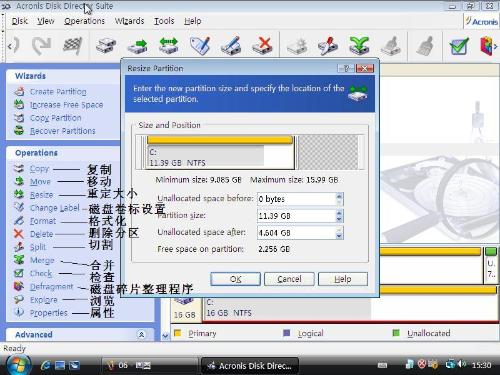Viewport: 500px width, 375px height.
Task: Click the green checkmark Check toolbar icon
Action: (x=459, y=46)
